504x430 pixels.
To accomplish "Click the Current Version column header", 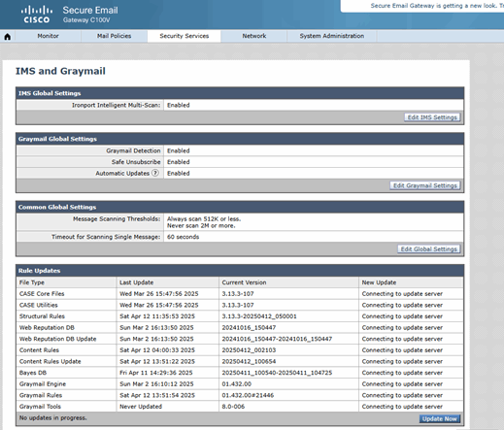I will (244, 282).
